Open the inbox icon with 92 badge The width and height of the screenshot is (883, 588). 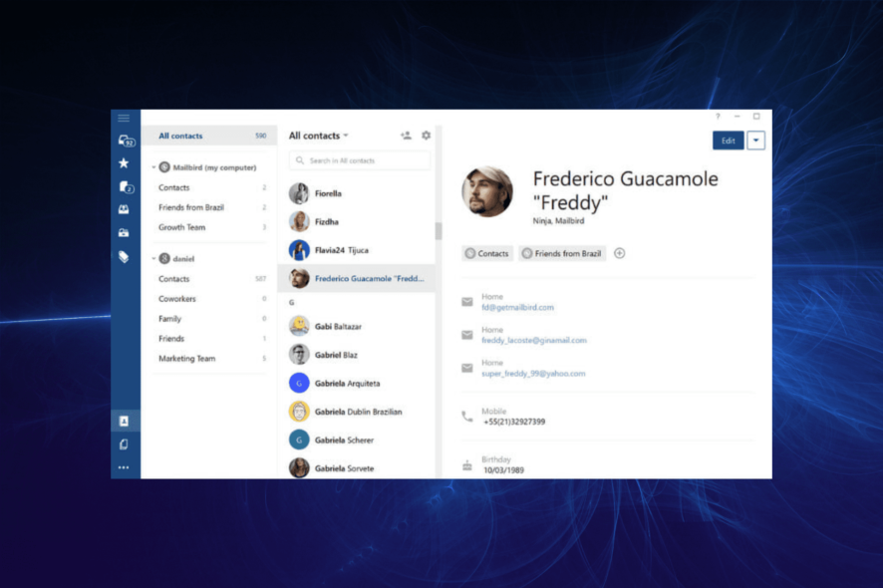126,141
